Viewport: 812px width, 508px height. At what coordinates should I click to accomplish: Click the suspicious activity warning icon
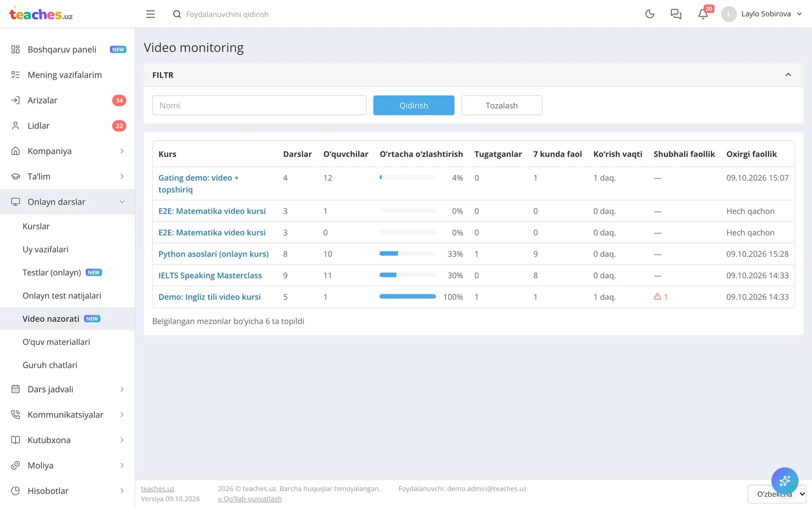[x=657, y=297]
